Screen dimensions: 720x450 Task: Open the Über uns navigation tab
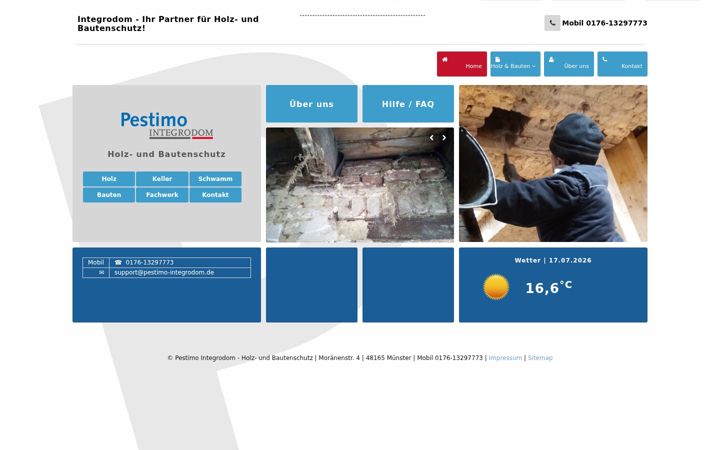click(568, 64)
